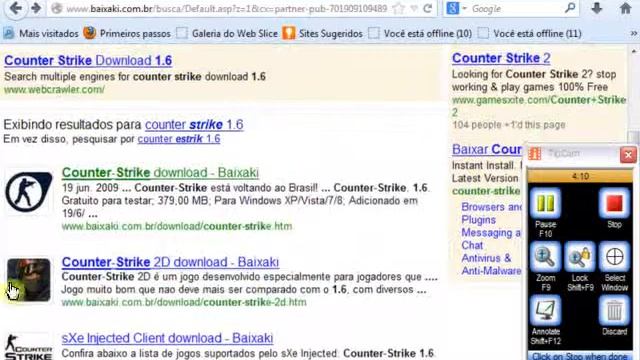
Task: Stop the recording with red Stop button
Action: [614, 203]
